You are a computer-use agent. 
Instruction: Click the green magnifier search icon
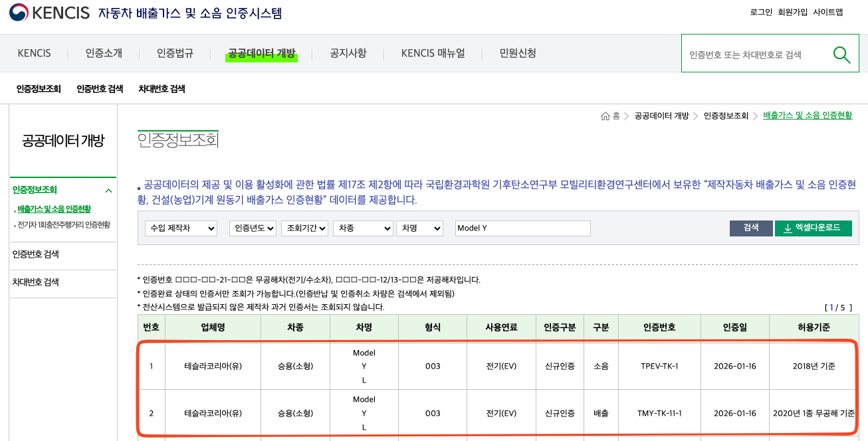841,55
